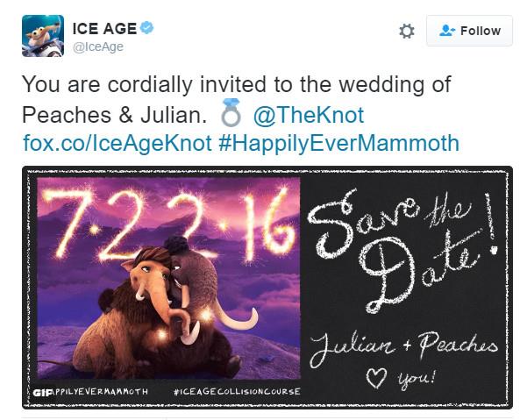Click the small heart under the exclamation mark
This screenshot has width=527, height=420.
494,250
